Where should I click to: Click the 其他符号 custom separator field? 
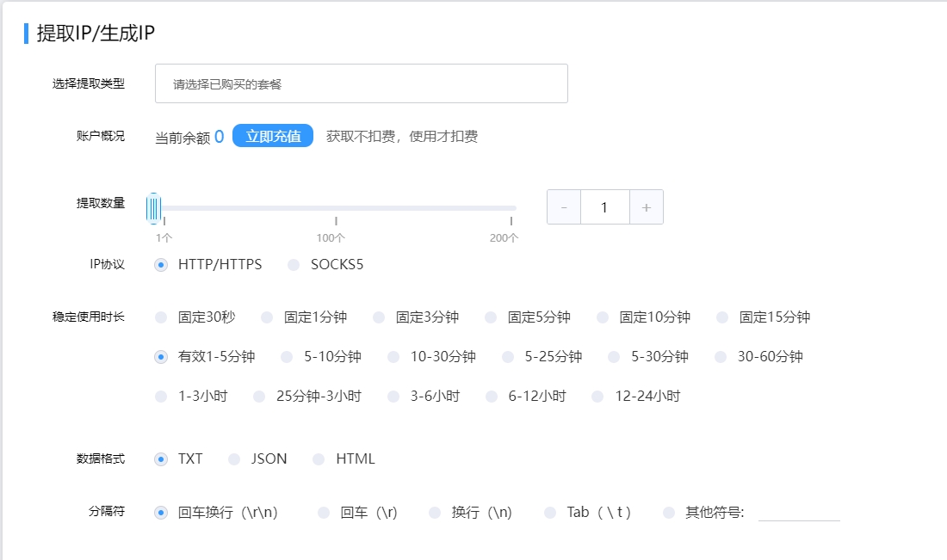click(798, 512)
